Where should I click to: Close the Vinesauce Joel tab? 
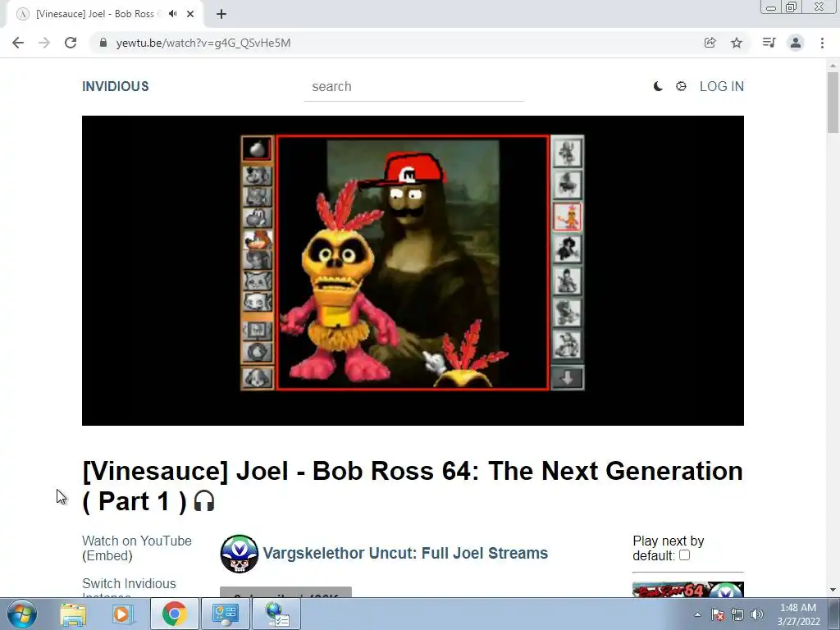point(190,14)
